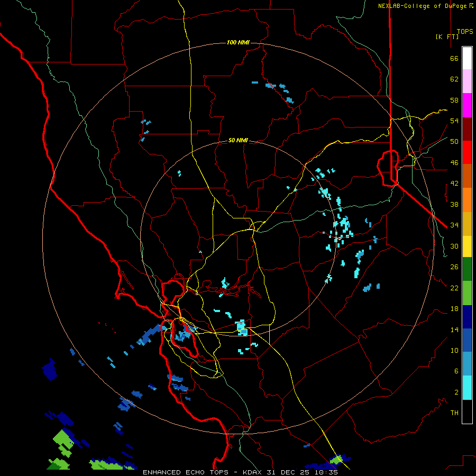
Task: Click the "[K FT]" units label
Action: coord(447,36)
